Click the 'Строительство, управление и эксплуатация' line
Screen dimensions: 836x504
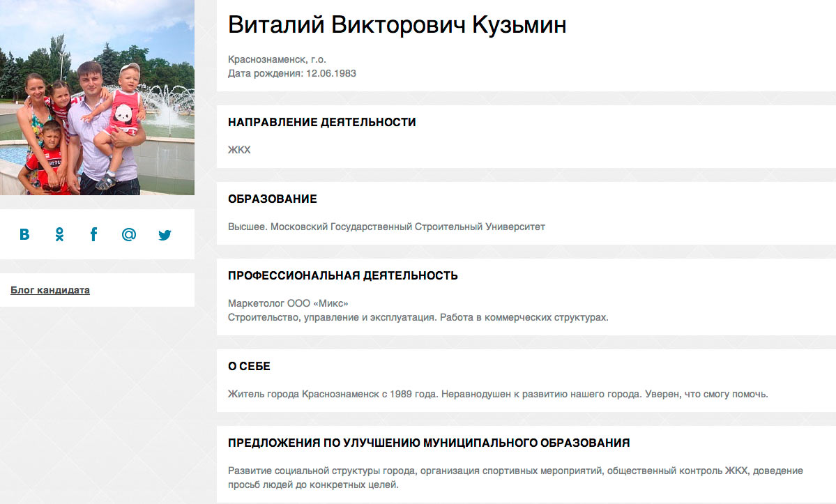click(418, 317)
